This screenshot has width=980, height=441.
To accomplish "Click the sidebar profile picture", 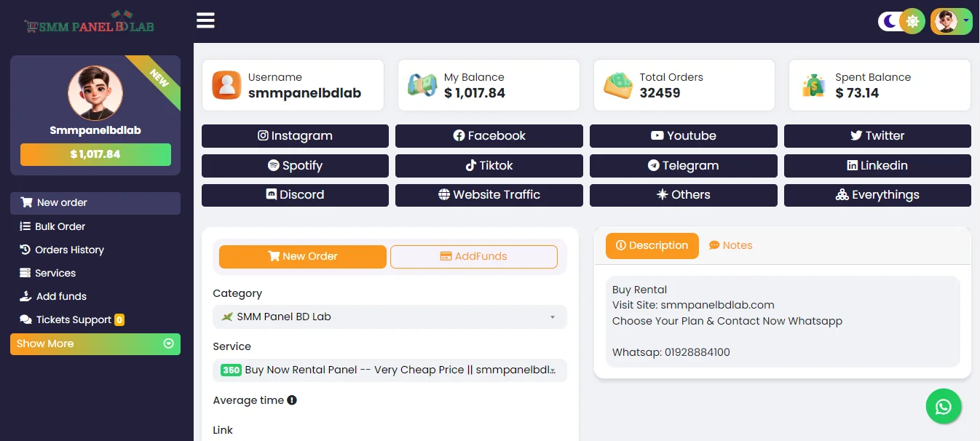I will [95, 92].
